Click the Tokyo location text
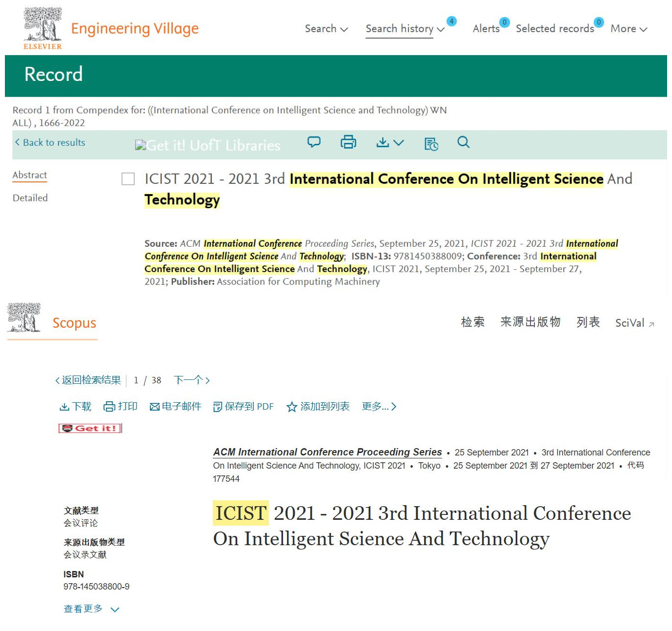This screenshot has height=631, width=672. pos(429,466)
